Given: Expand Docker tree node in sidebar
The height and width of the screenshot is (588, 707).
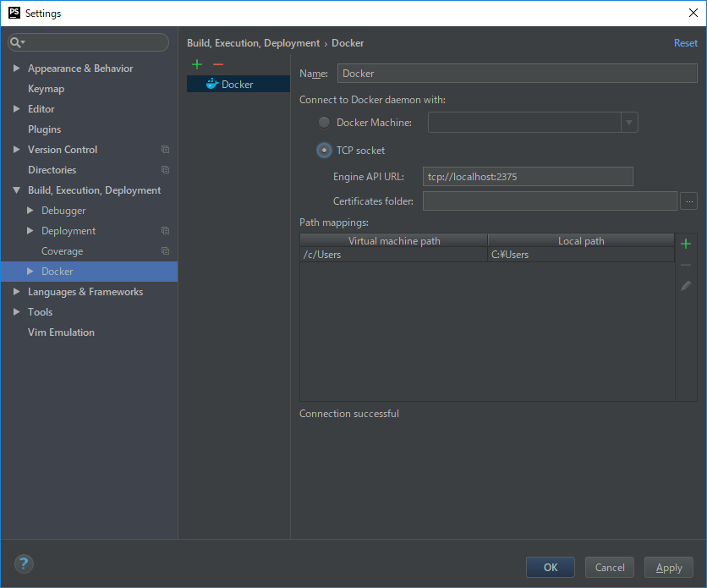Looking at the screenshot, I should pos(30,271).
